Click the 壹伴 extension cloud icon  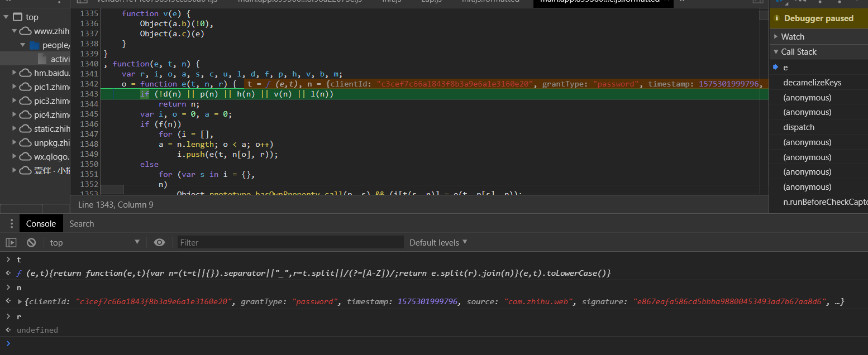(26, 170)
